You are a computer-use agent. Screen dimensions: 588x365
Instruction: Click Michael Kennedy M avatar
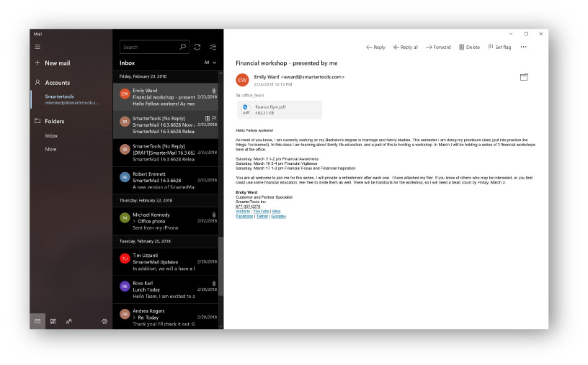125,217
